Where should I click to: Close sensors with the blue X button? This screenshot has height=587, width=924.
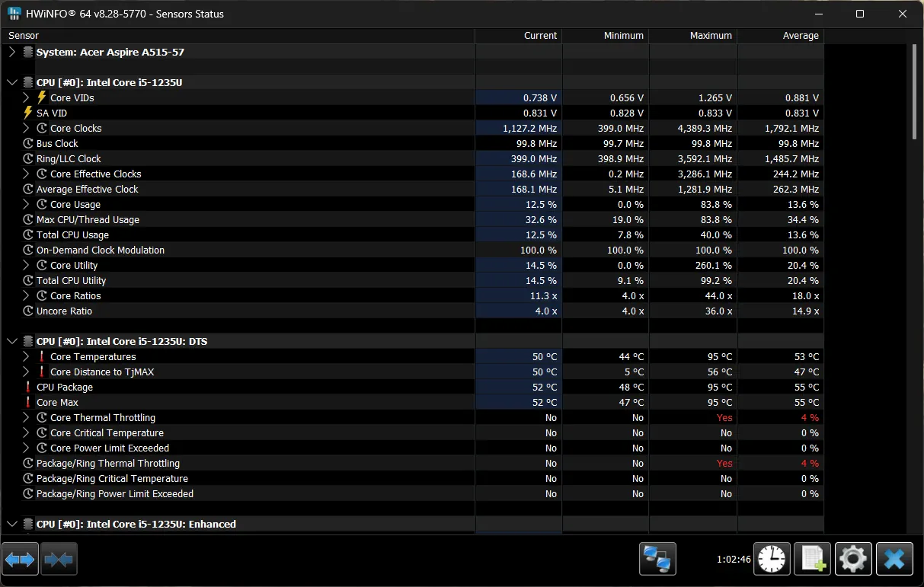(894, 560)
